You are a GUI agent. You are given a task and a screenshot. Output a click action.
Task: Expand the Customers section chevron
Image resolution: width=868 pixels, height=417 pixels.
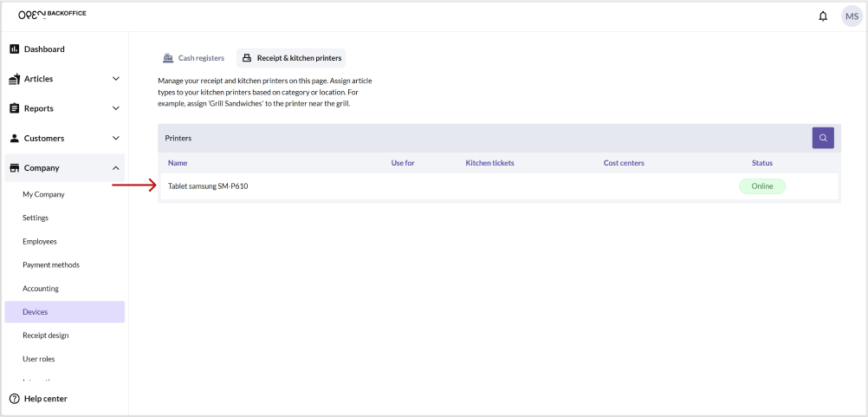coord(116,138)
